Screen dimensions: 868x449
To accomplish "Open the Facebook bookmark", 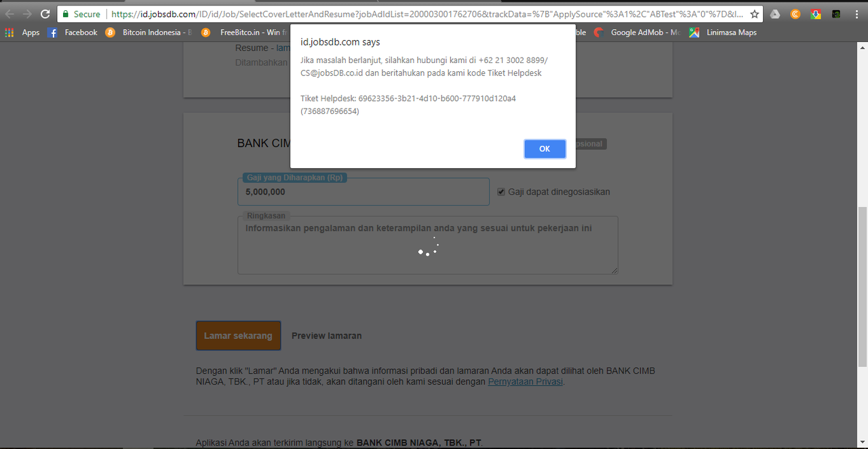I will (x=73, y=33).
